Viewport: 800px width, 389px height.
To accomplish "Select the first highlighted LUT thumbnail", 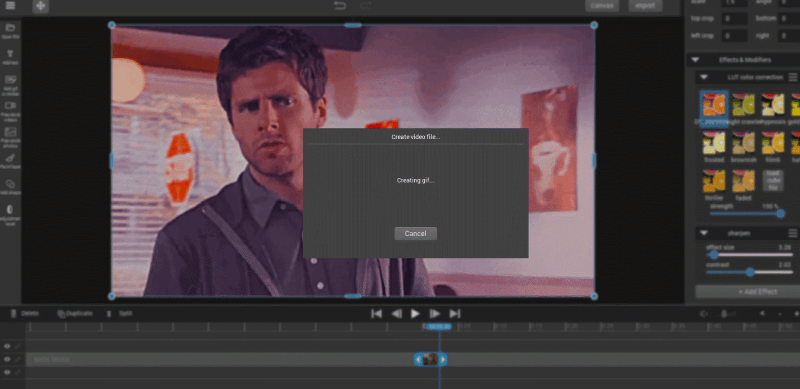I will (714, 105).
